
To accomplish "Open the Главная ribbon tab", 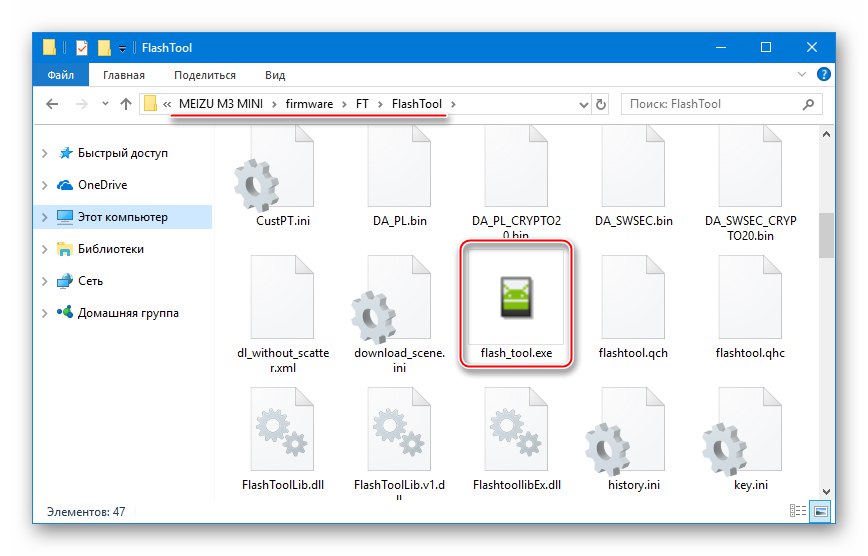I will click(x=123, y=75).
